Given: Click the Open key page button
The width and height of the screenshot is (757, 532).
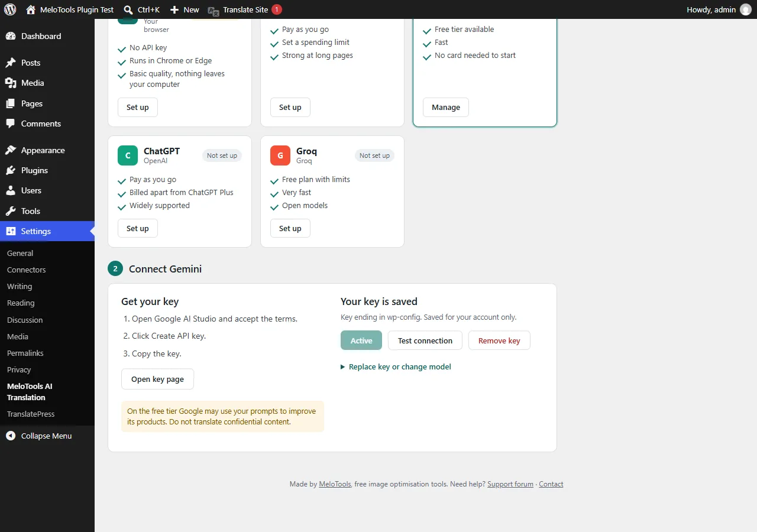Looking at the screenshot, I should (x=157, y=379).
